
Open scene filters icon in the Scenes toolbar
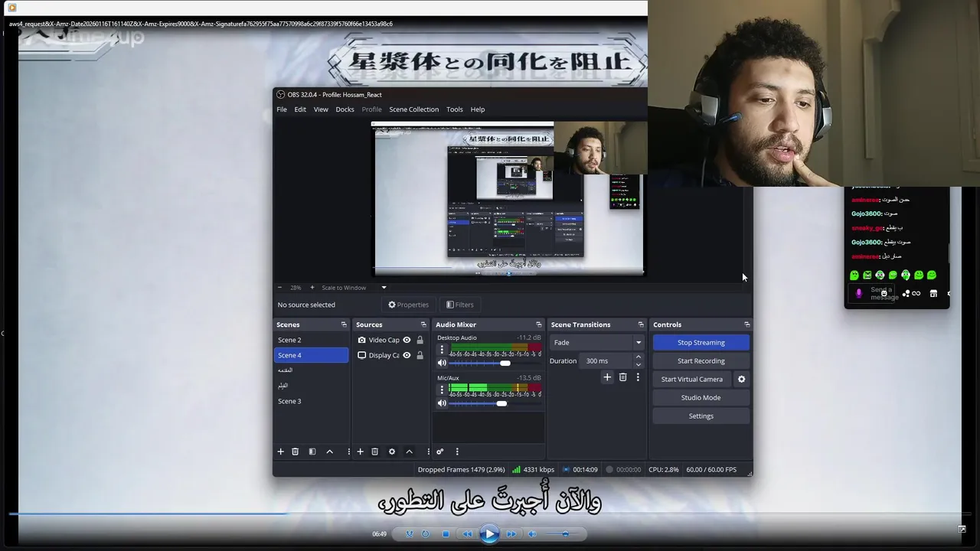pyautogui.click(x=312, y=452)
